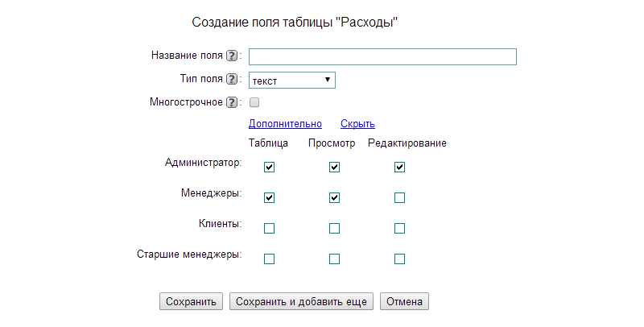644x327 pixels.
Task: Click help icon next to Название поля
Action: (232, 56)
